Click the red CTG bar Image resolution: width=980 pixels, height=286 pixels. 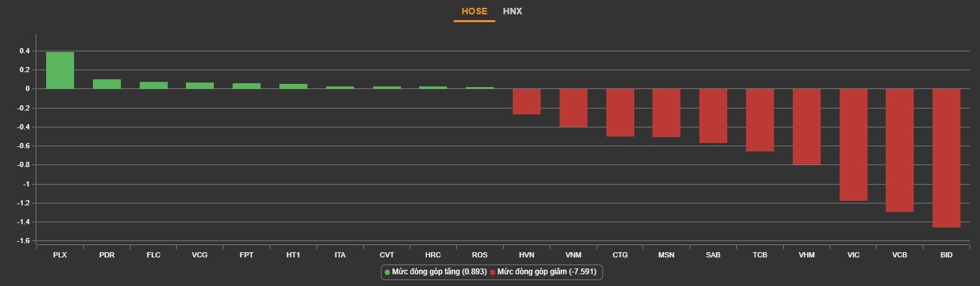point(620,112)
